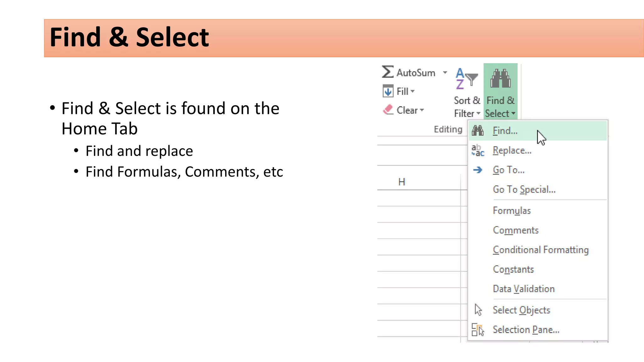Choose Find... from the menu
Viewport: 644px width, 362px height.
pyautogui.click(x=505, y=131)
